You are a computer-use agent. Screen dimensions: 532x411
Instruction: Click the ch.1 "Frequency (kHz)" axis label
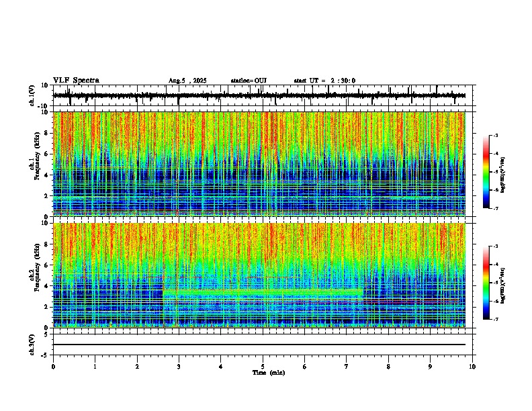[37, 157]
